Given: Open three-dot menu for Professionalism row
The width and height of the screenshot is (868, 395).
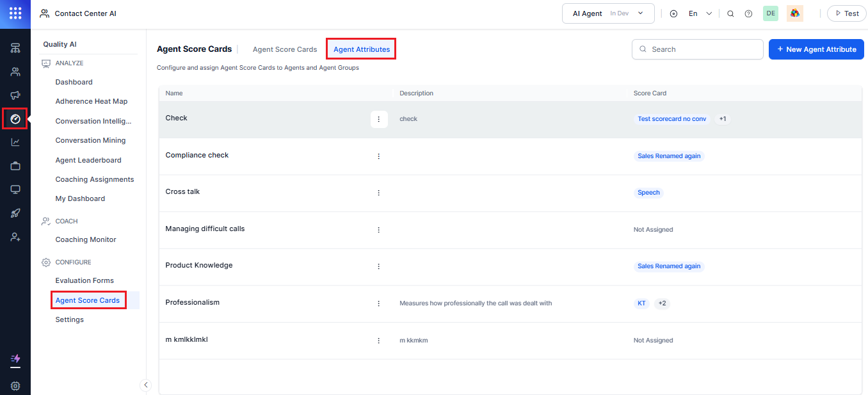Looking at the screenshot, I should pos(378,303).
